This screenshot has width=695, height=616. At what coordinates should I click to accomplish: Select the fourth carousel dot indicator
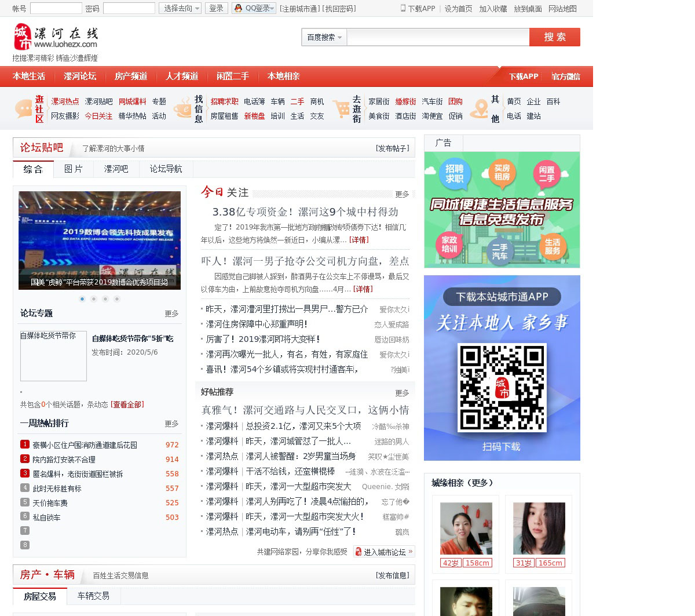tap(117, 299)
